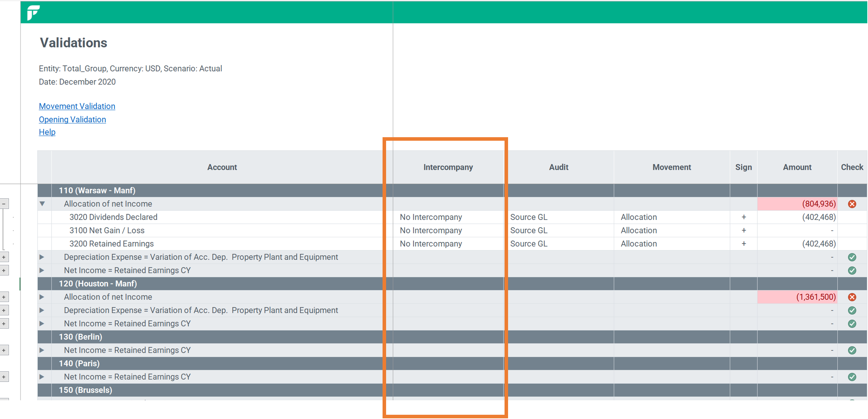
Task: Click the red (1,361,500) amount cell
Action: pyautogui.click(x=797, y=297)
